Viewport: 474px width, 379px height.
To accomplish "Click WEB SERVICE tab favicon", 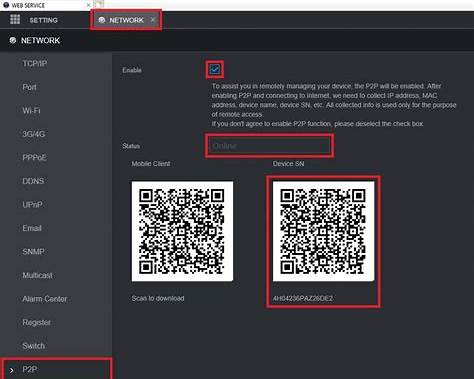I will [x=6, y=5].
